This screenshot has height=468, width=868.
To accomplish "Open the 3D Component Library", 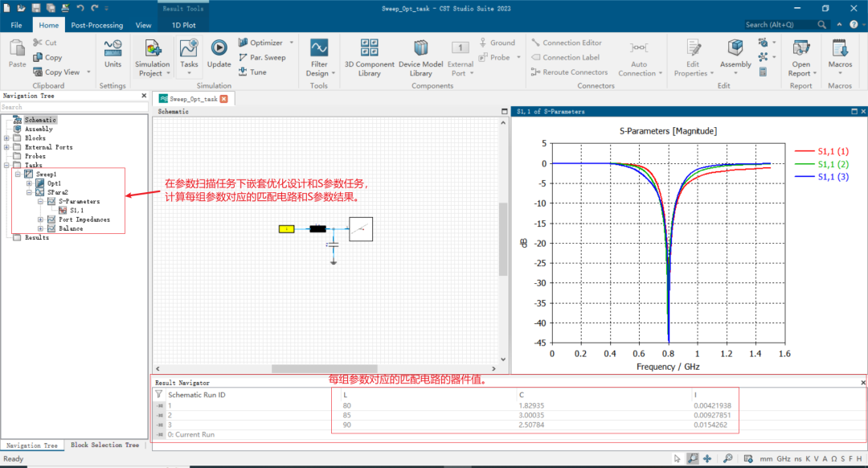I will click(x=369, y=58).
